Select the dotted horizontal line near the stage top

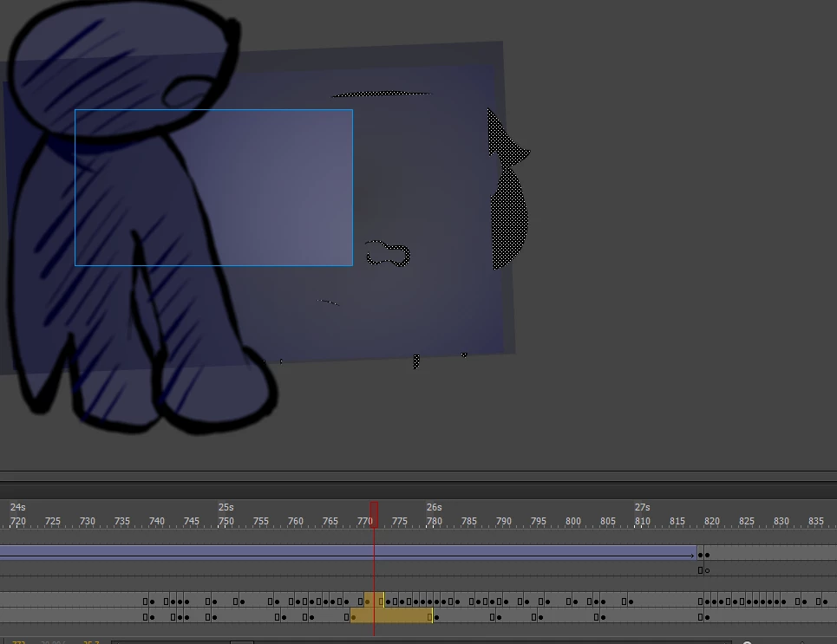coord(381,94)
